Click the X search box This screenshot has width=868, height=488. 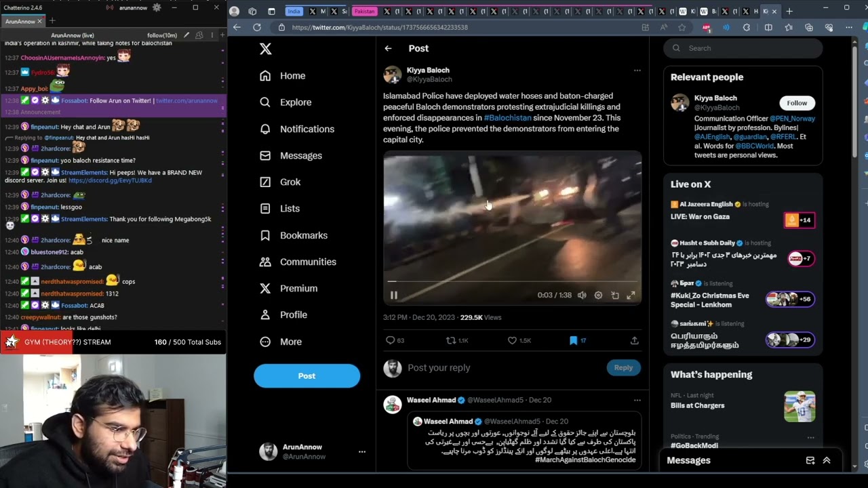coord(743,48)
